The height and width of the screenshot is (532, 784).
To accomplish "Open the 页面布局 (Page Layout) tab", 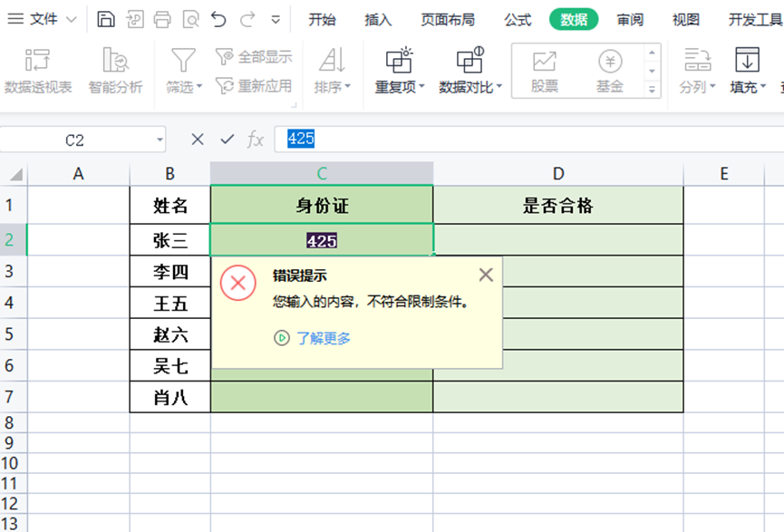I will (x=448, y=20).
